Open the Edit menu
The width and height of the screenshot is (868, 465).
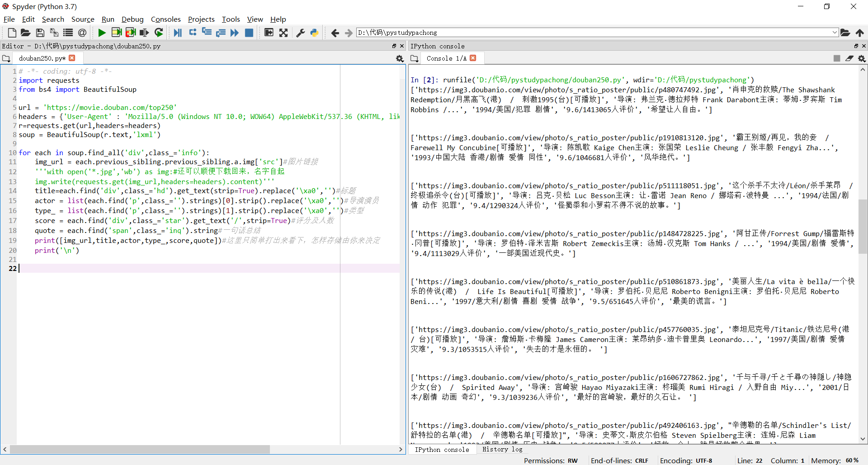(x=28, y=19)
